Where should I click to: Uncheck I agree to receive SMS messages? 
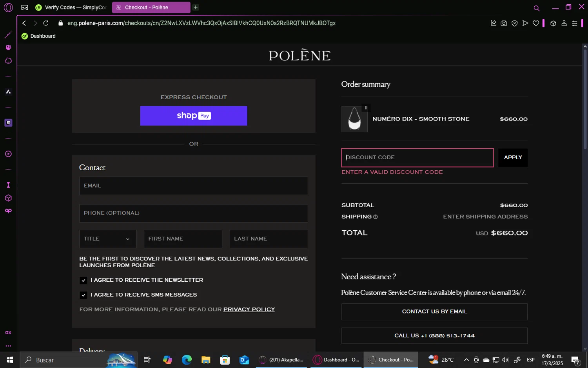click(x=83, y=295)
